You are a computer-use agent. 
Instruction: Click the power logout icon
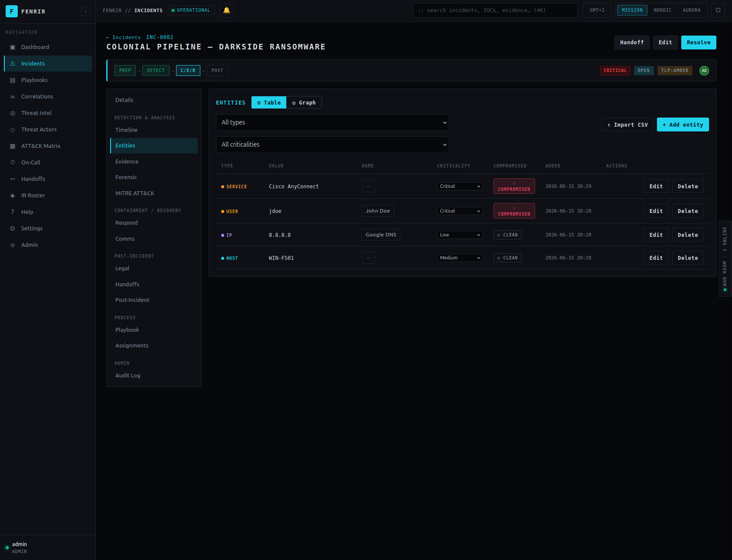click(x=718, y=10)
